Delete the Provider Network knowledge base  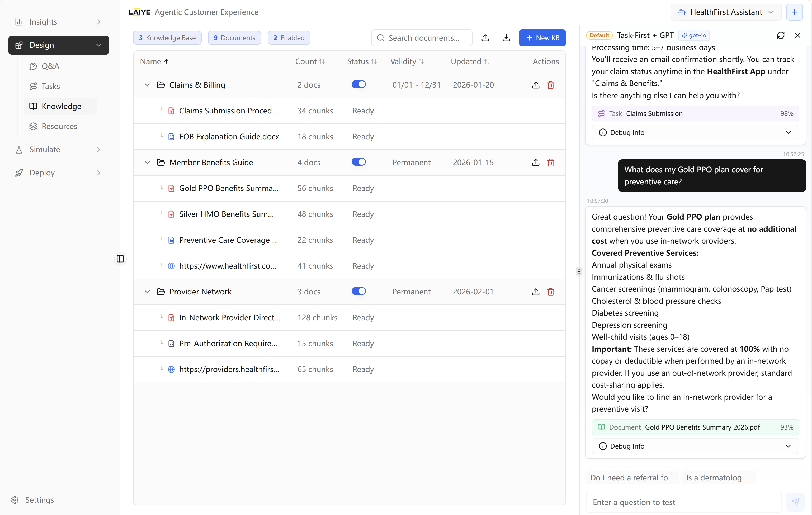click(x=550, y=292)
